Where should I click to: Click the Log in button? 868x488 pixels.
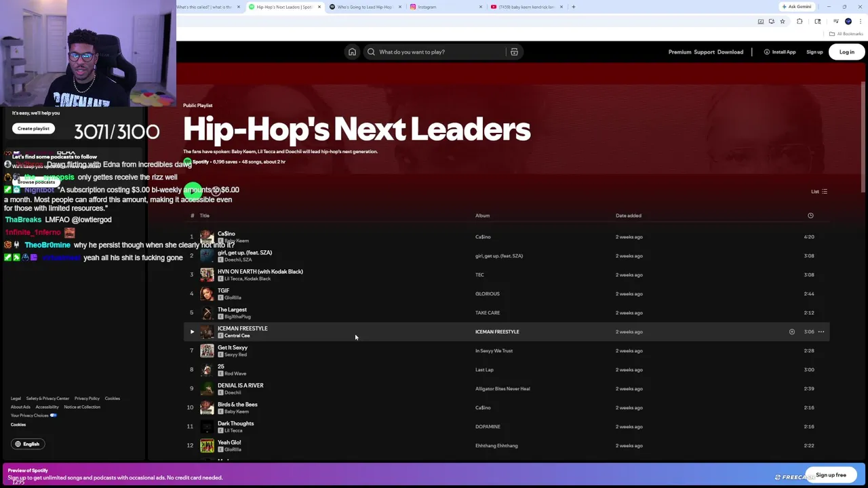(x=847, y=52)
